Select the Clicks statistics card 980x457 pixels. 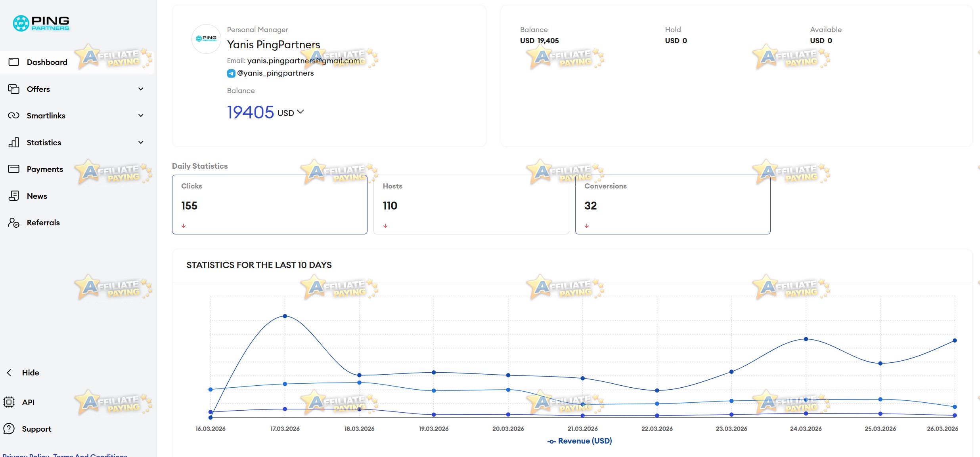tap(270, 204)
